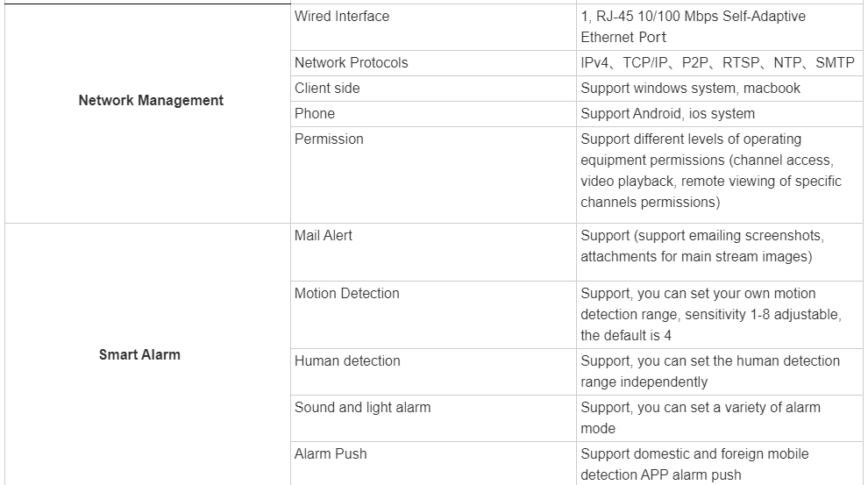The image size is (868, 485).
Task: Click the IPv4 TCP/IP protocols list
Action: (716, 63)
